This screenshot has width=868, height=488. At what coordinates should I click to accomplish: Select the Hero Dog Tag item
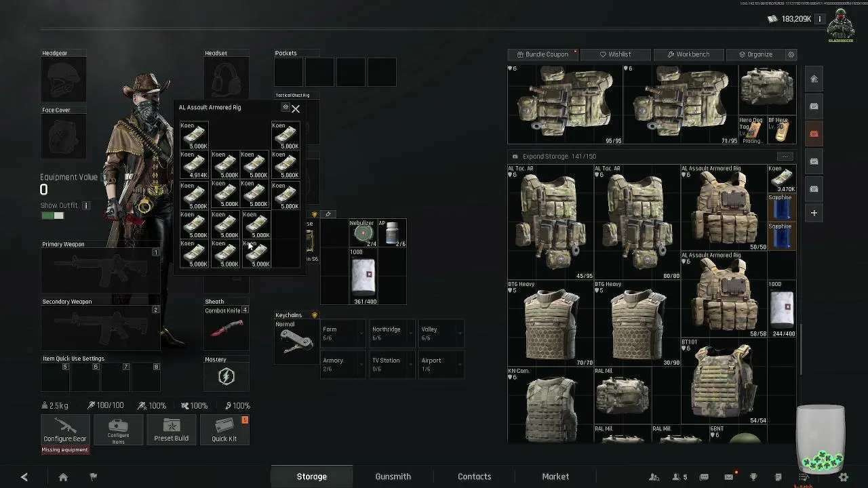pos(753,131)
